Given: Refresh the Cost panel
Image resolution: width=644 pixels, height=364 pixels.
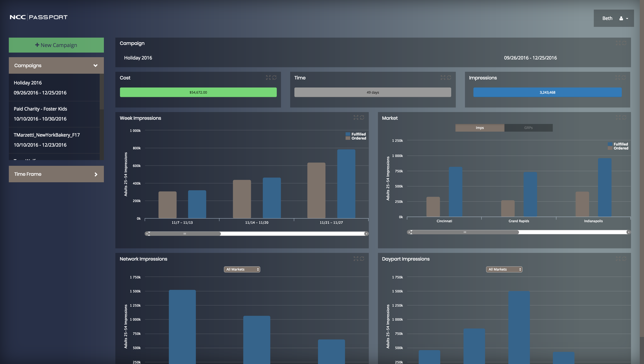Looking at the screenshot, I should tap(274, 78).
